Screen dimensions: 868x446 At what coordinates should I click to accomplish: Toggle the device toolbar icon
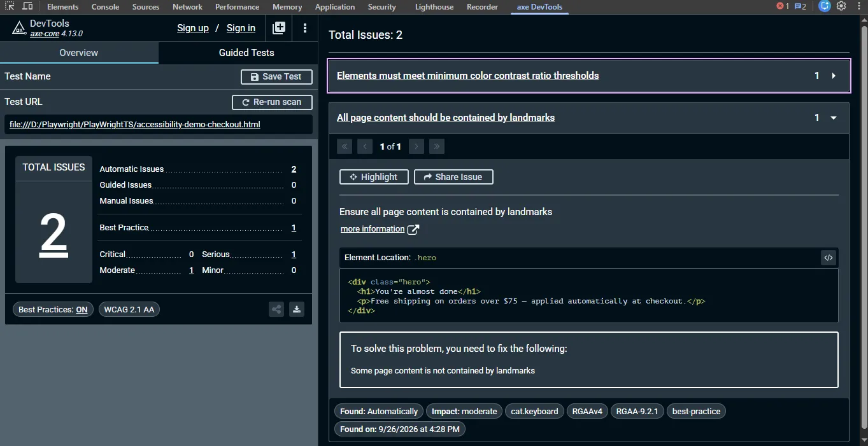[27, 6]
